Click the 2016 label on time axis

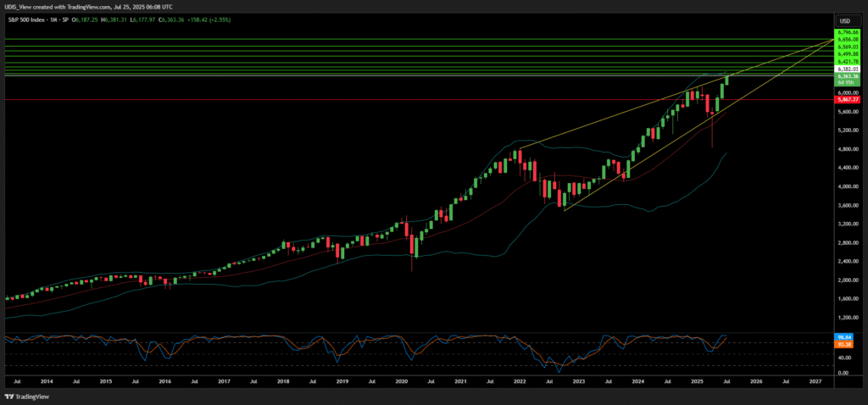[165, 382]
